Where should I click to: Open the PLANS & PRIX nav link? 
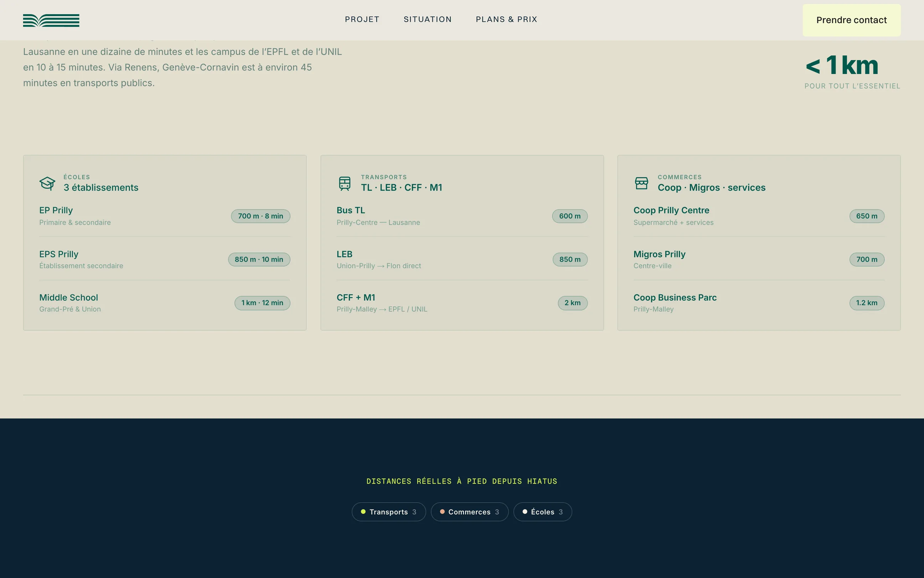tap(507, 19)
